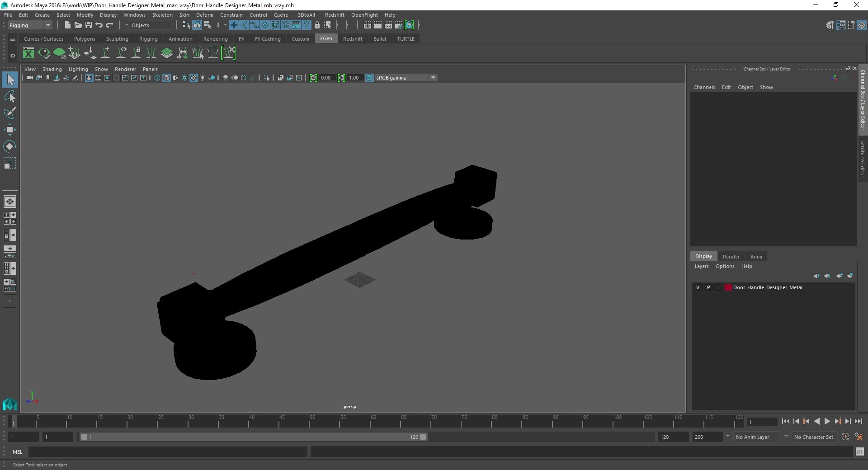Toggle viewport gamma correction button
The image size is (868, 470).
click(x=341, y=78)
